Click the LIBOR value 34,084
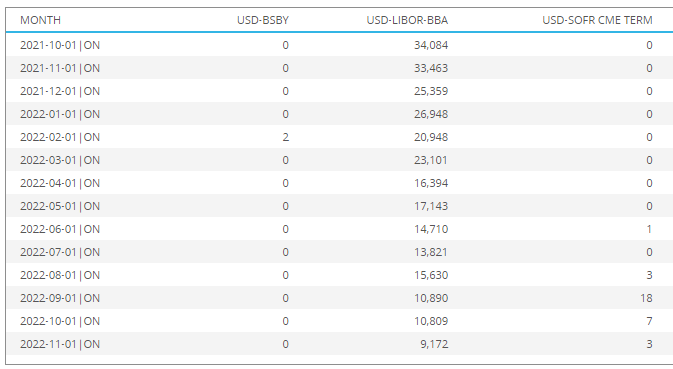The image size is (673, 369). click(x=430, y=45)
